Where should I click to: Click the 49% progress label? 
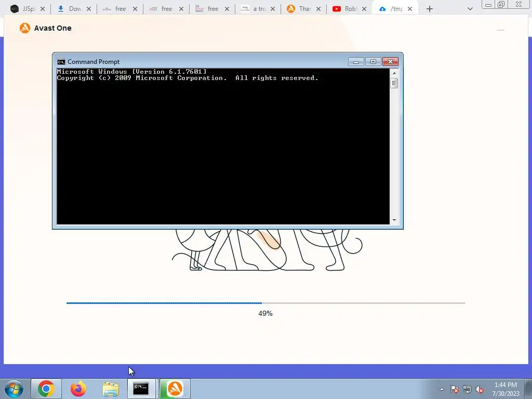click(265, 313)
